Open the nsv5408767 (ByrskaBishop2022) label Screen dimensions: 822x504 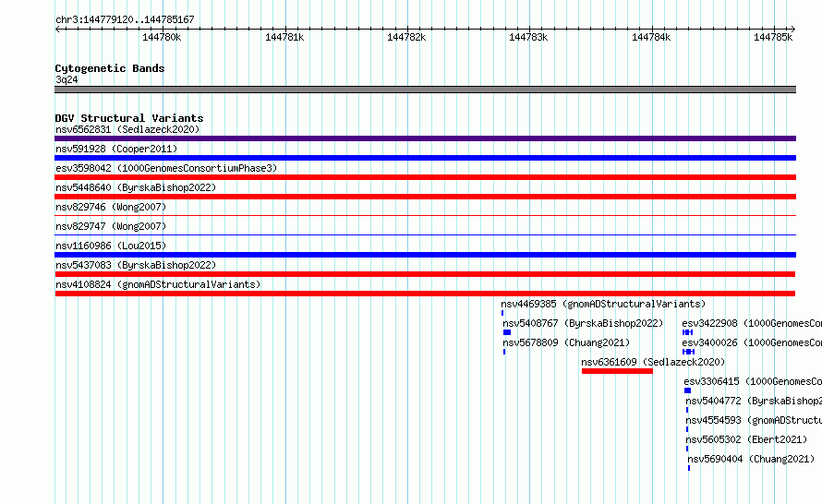[x=583, y=323]
